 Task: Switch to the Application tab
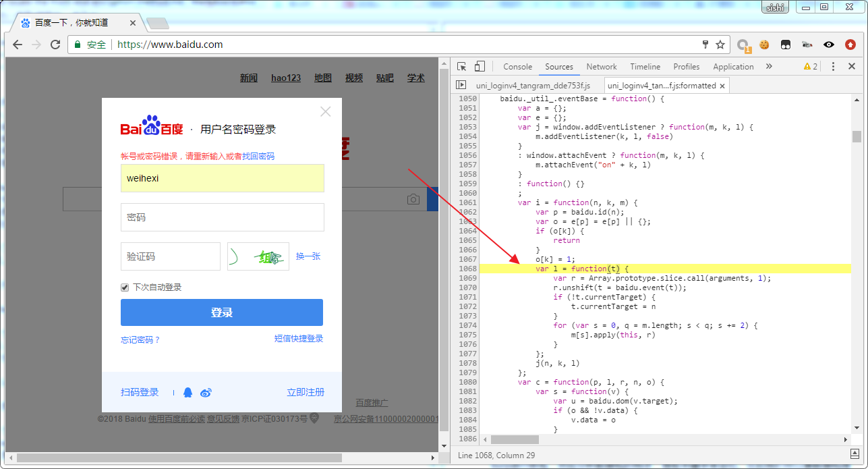click(x=733, y=67)
